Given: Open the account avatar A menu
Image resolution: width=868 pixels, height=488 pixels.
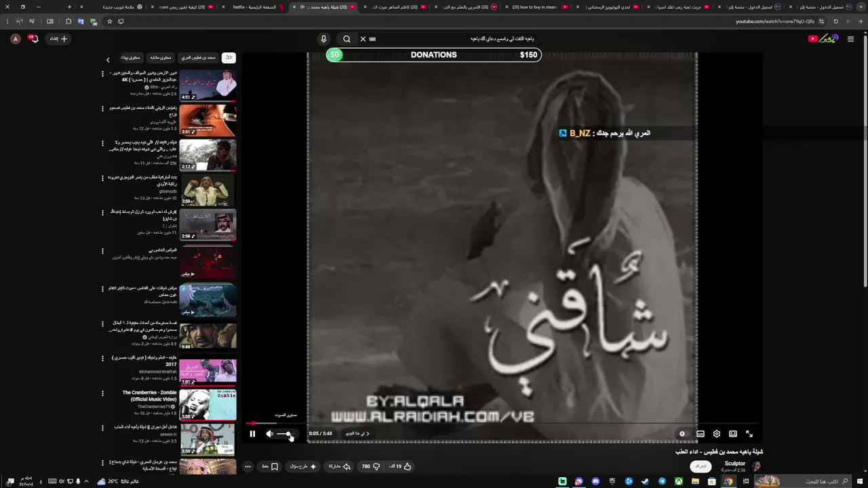Looking at the screenshot, I should (16, 39).
